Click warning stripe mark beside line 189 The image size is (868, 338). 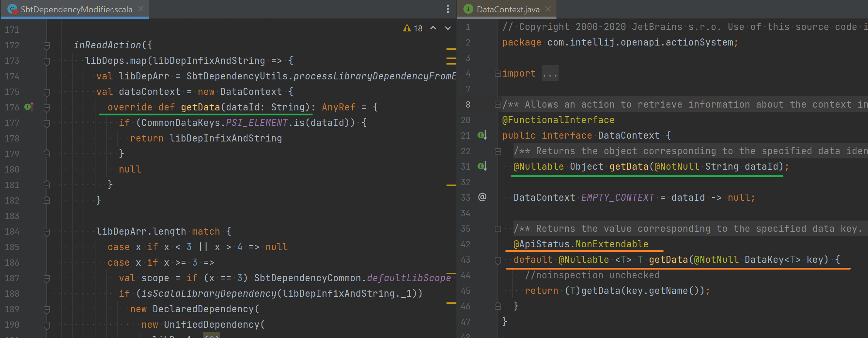pyautogui.click(x=451, y=303)
